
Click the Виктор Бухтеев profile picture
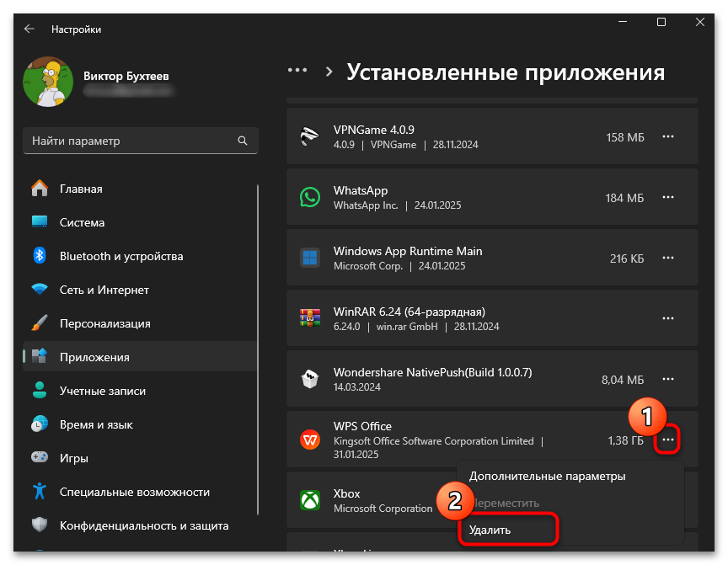tap(48, 82)
